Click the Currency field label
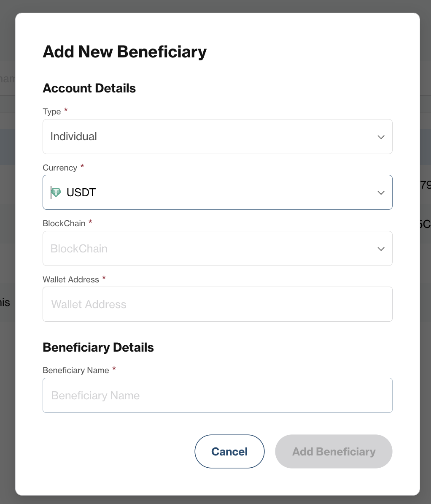The image size is (431, 504). click(x=60, y=168)
